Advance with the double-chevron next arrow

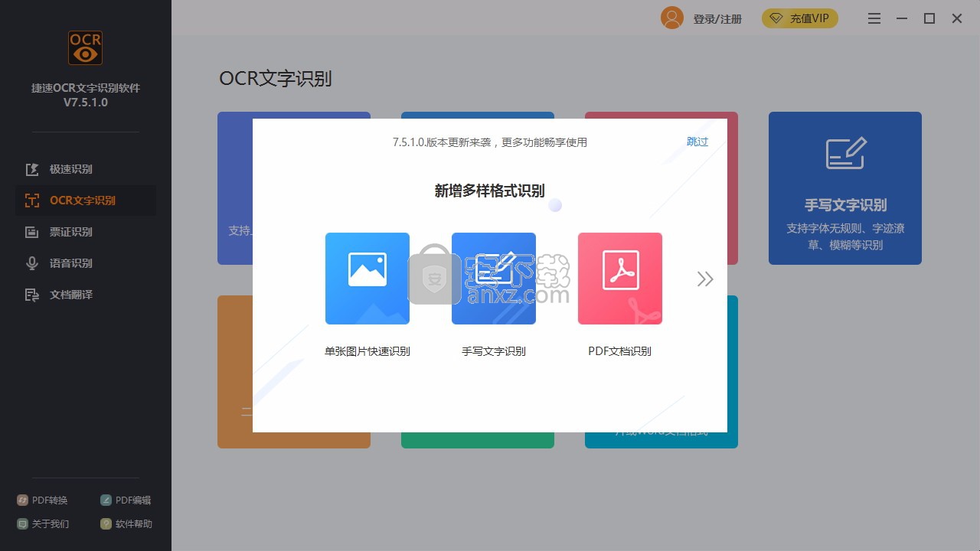[705, 279]
